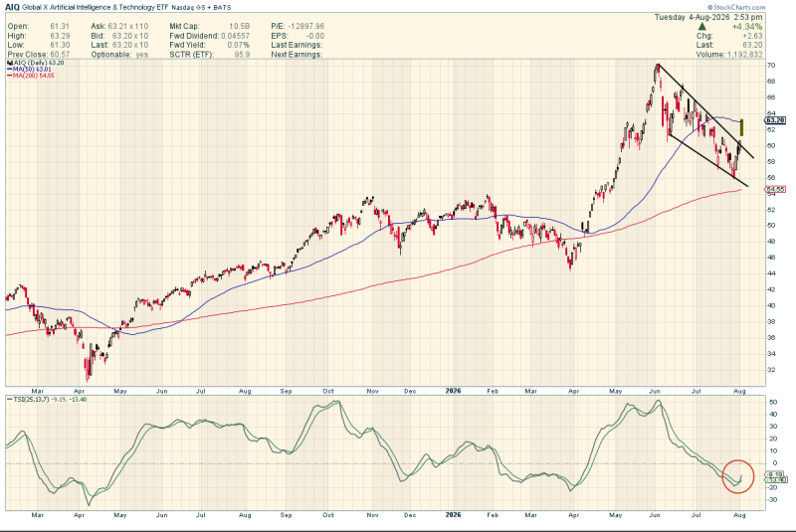Click the Open value 61.31
This screenshot has width=796, height=532.
[60, 27]
